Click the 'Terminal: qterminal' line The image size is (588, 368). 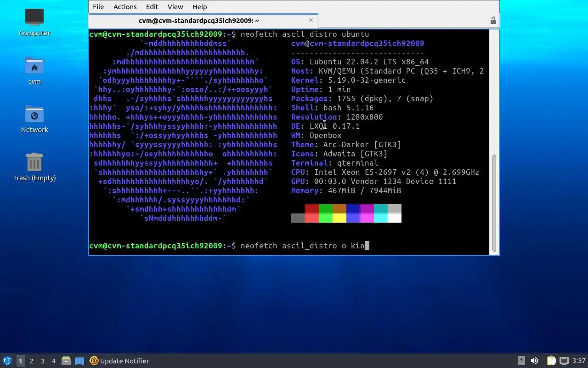click(x=334, y=163)
